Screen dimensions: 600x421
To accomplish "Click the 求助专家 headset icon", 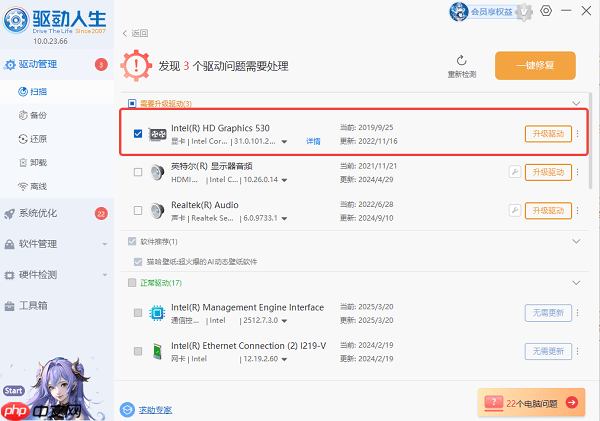I will (x=127, y=410).
